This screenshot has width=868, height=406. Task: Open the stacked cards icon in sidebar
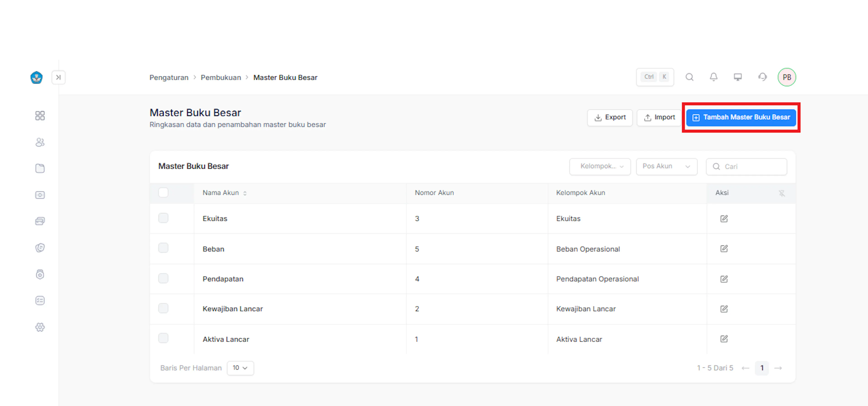[40, 221]
